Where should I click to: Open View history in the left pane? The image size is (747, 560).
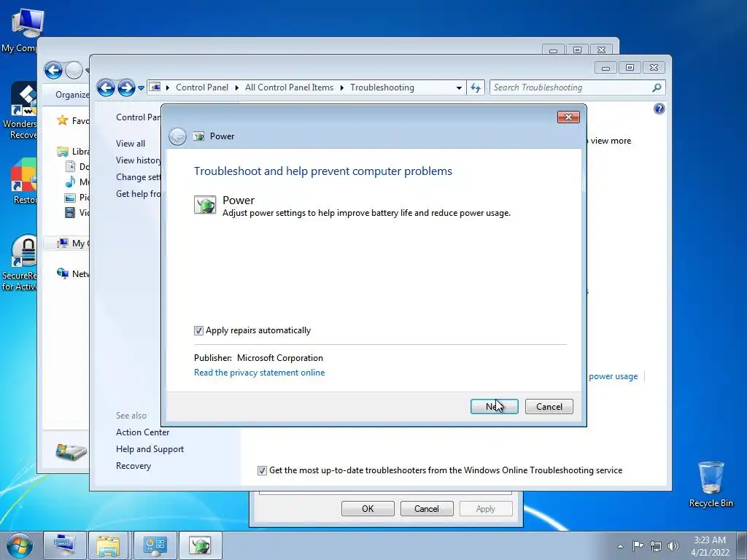click(x=138, y=160)
